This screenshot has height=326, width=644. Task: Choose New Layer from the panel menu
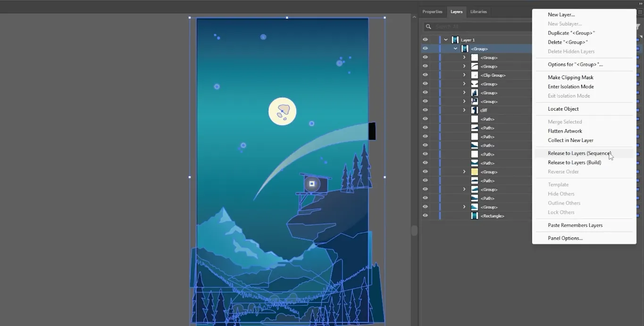click(560, 14)
